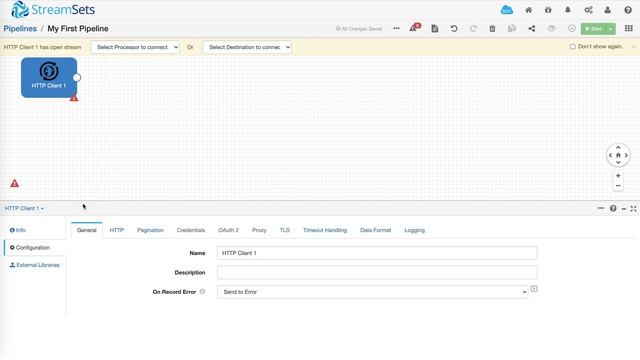Validate the pipeline with the check icon
Screen dimensions: 640x360
[x=571, y=29]
